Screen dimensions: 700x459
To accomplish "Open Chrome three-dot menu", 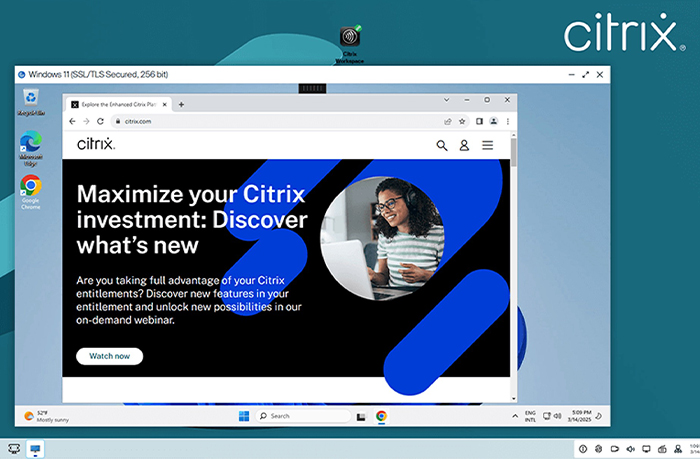I will click(508, 121).
